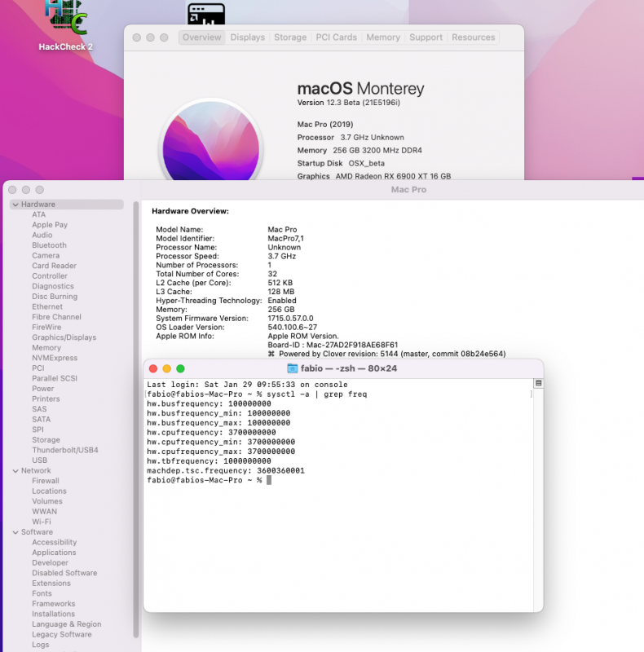Screen dimensions: 644x652
Task: Open the Resources tab
Action: (x=474, y=37)
